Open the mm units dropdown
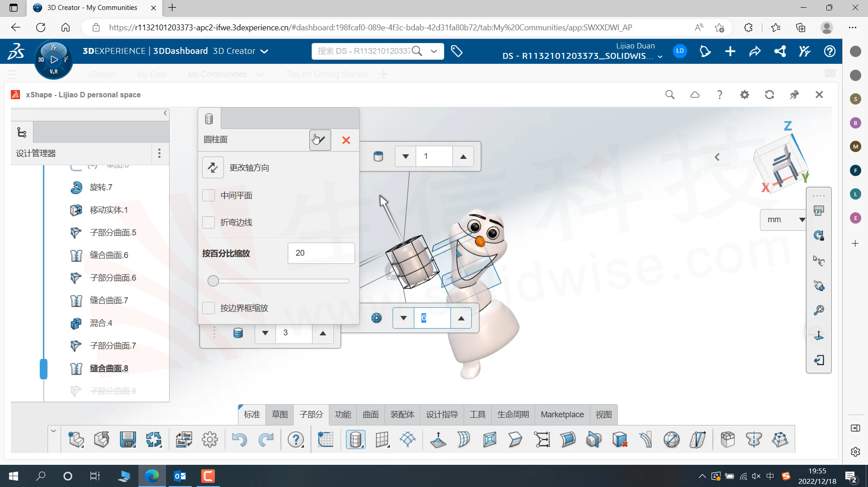Image resolution: width=868 pixels, height=487 pixels. 783,220
